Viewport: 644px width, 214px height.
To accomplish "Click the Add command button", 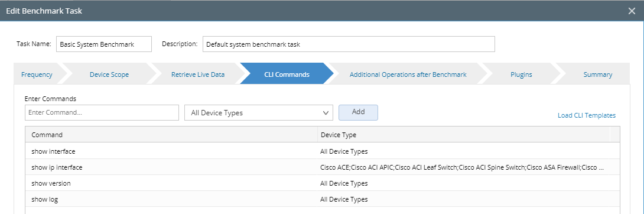I will [x=358, y=112].
